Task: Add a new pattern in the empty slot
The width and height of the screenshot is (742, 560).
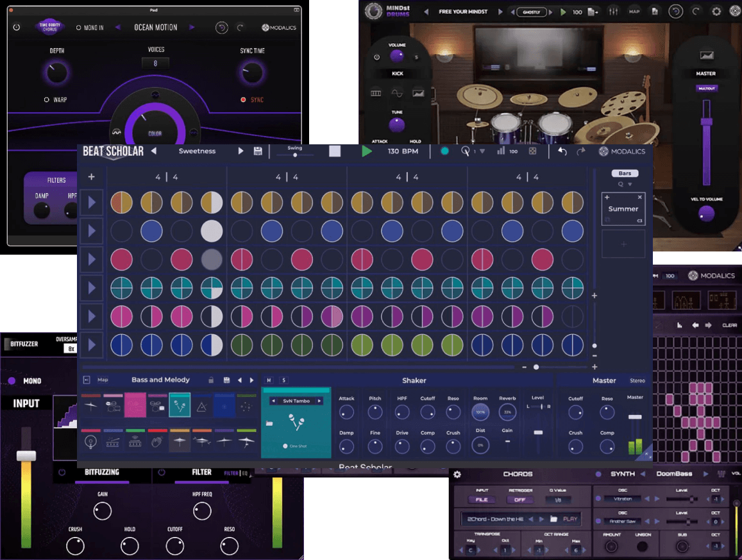Action: click(x=623, y=244)
